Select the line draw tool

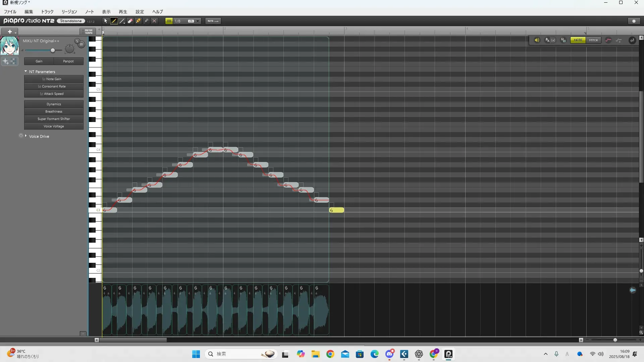122,21
